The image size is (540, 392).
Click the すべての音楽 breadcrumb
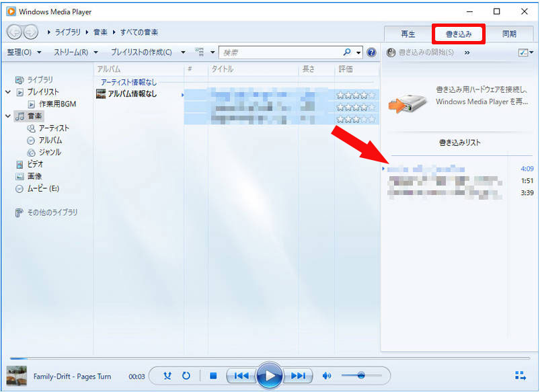click(139, 32)
